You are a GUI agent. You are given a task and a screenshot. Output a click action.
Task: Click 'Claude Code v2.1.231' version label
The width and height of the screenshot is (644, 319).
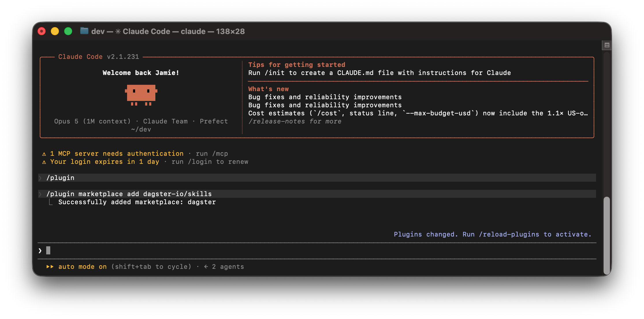point(99,57)
